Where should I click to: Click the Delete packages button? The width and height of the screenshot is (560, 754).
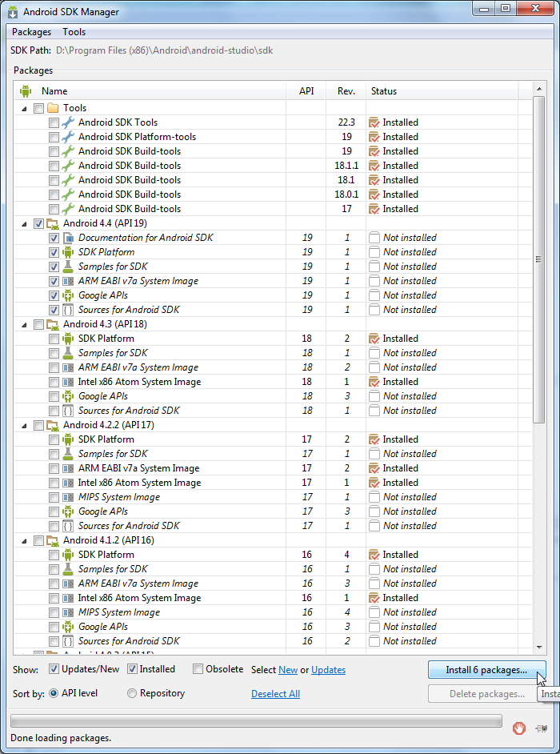click(x=486, y=694)
